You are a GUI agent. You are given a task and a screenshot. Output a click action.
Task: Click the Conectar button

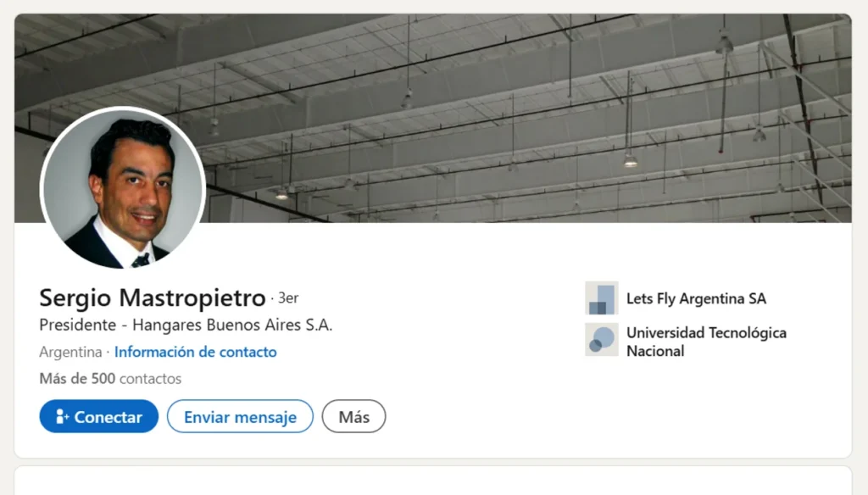pyautogui.click(x=98, y=416)
